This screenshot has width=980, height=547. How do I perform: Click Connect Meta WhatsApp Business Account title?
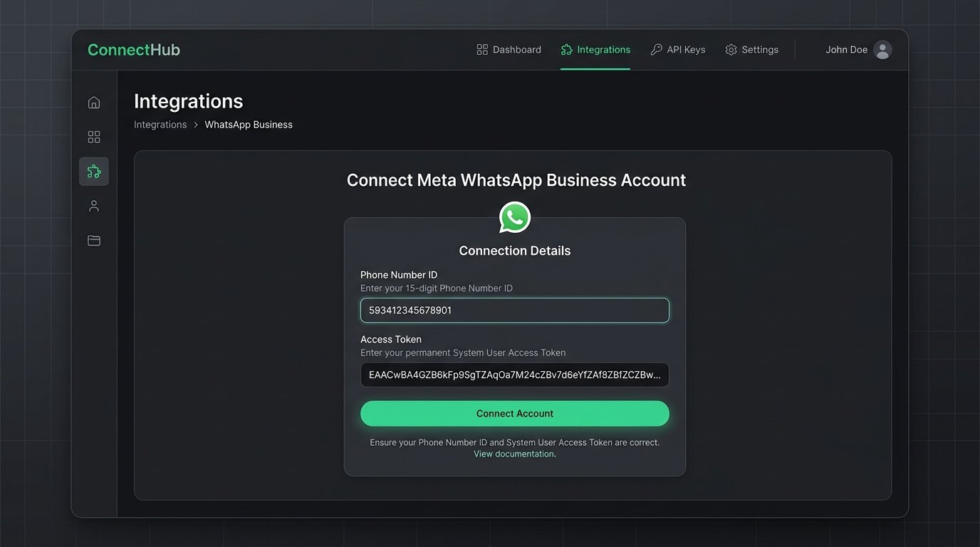pos(516,180)
